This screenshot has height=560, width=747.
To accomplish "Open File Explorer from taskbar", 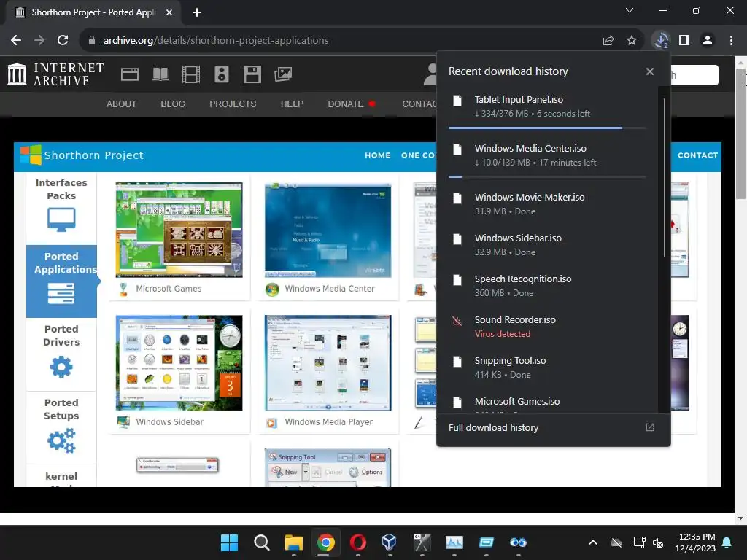I will point(293,542).
